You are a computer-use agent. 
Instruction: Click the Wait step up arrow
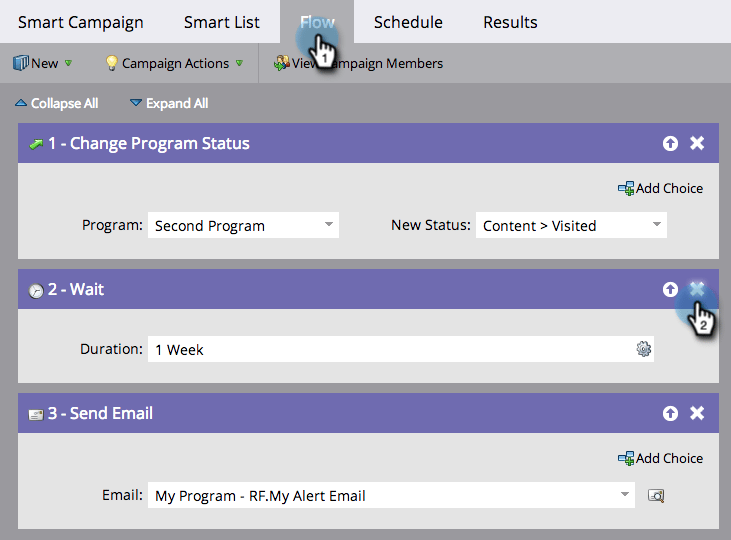670,290
